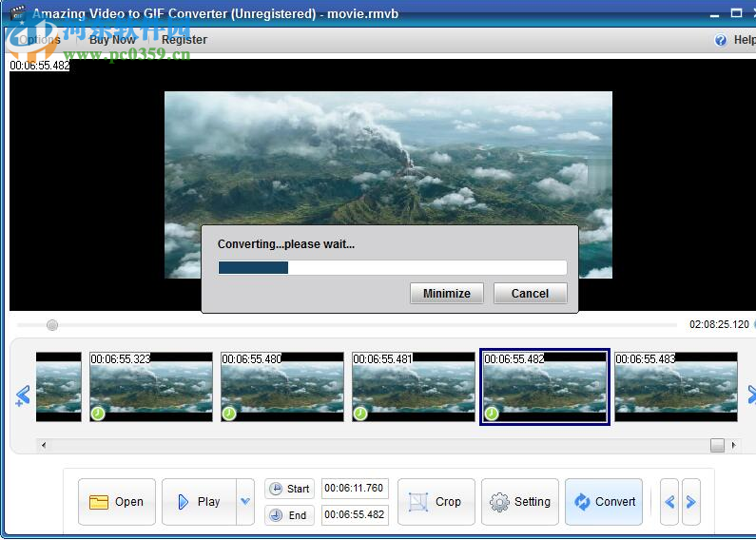This screenshot has width=756, height=540.
Task: Start conversion with Convert button
Action: 604,501
